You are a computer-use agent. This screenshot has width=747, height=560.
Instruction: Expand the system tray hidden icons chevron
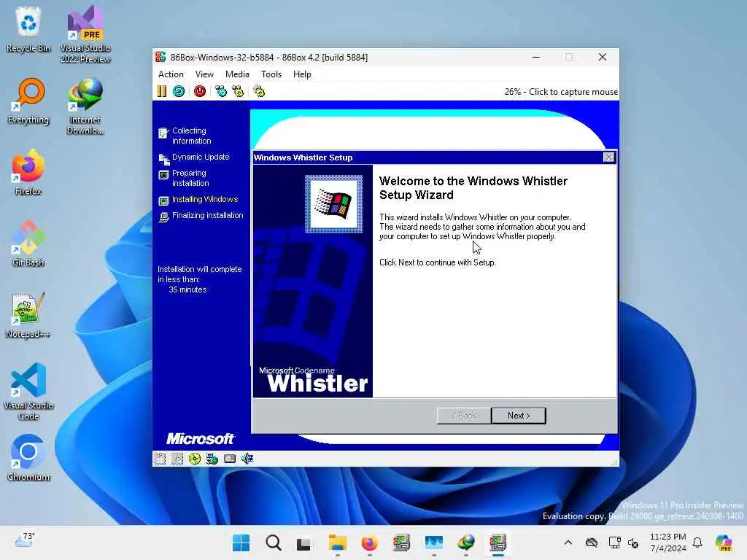click(x=568, y=542)
